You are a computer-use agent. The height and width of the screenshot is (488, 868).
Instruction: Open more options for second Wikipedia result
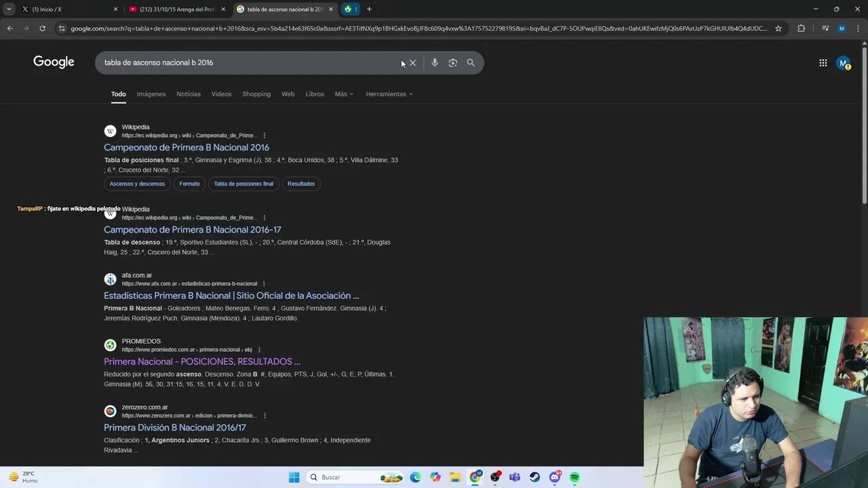[264, 218]
